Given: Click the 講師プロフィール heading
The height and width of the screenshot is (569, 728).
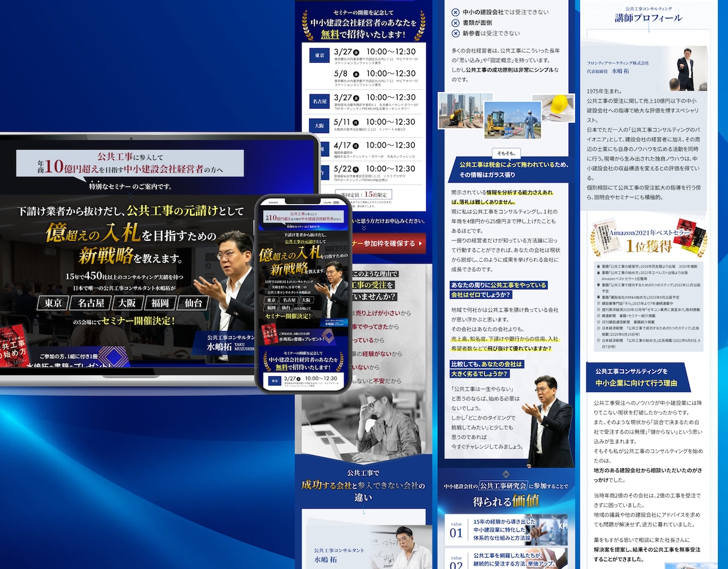Looking at the screenshot, I should (648, 18).
